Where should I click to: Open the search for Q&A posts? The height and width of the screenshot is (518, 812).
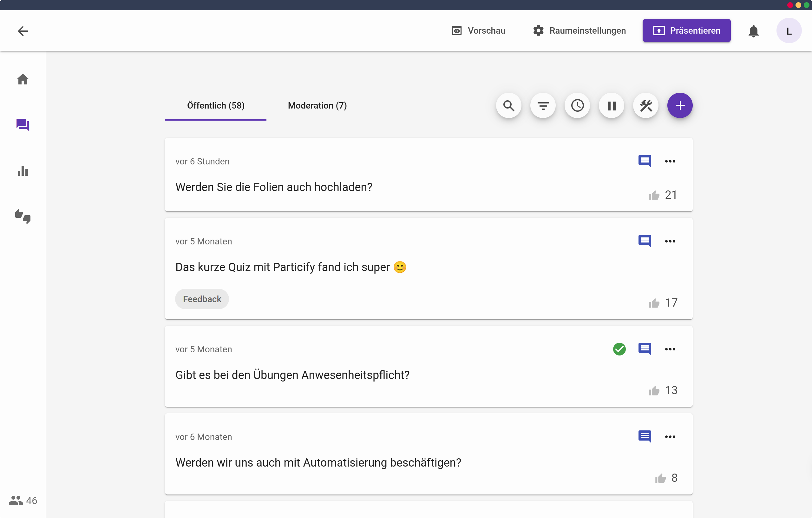pyautogui.click(x=508, y=106)
